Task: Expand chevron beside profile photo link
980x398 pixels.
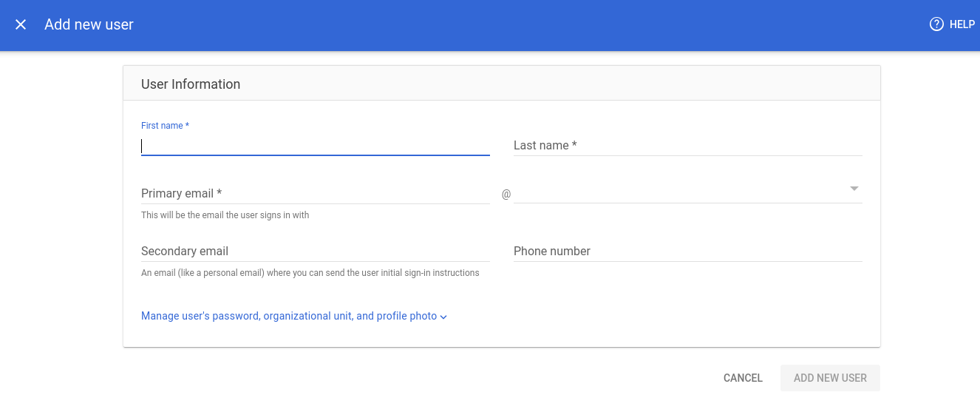Action: [443, 317]
